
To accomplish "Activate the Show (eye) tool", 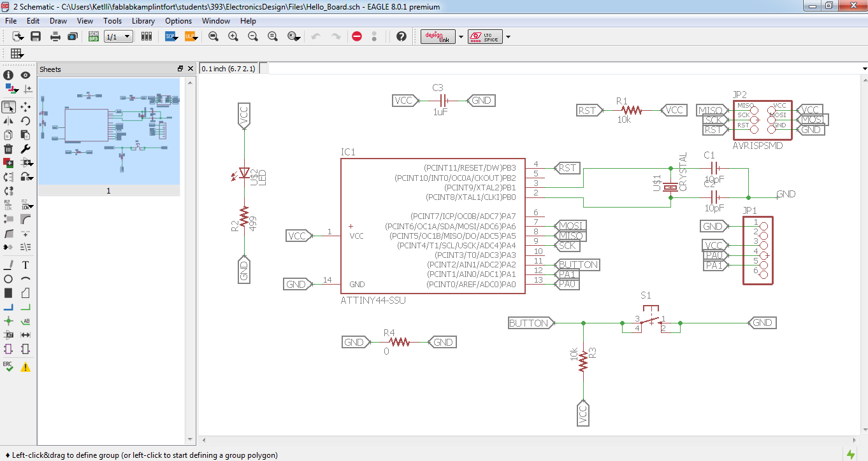I will click(25, 75).
